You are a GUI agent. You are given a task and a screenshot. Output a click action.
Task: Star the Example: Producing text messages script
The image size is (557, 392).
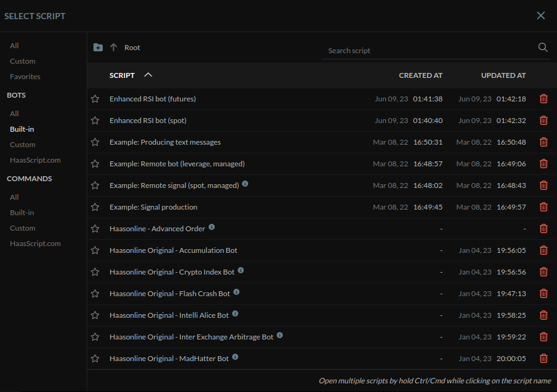pos(95,142)
